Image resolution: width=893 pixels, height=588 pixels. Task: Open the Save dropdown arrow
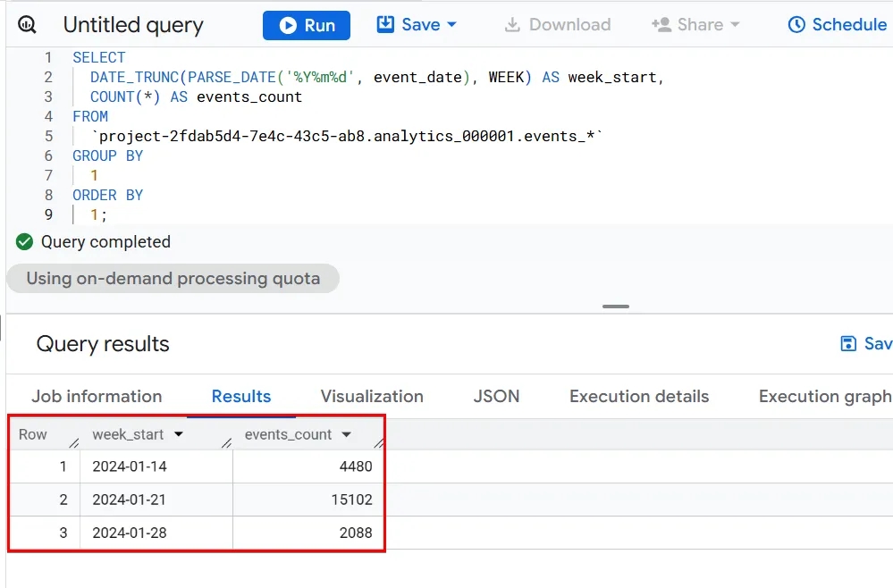(452, 24)
